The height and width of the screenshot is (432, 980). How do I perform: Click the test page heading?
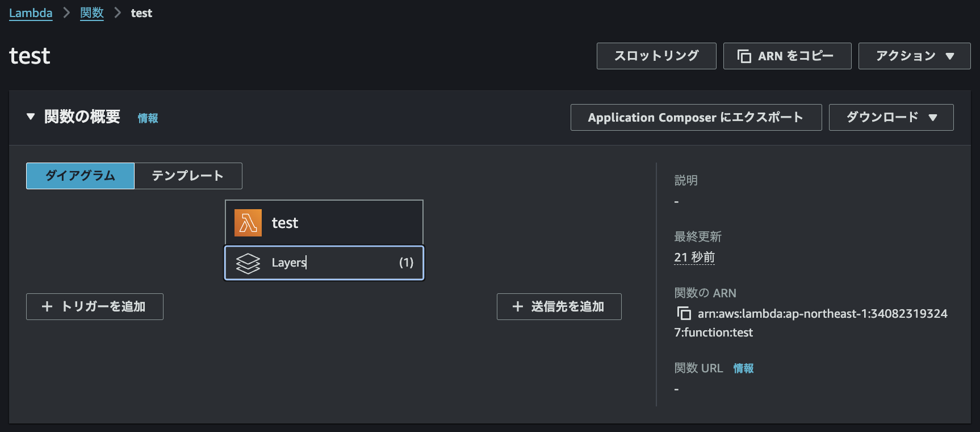(x=30, y=56)
